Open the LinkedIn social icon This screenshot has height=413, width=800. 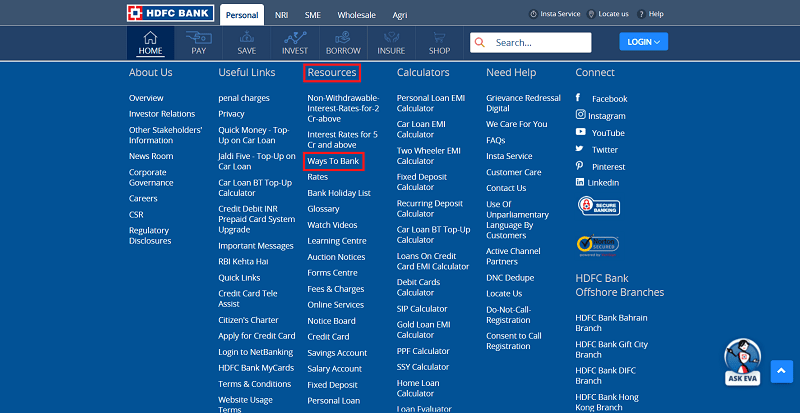(580, 182)
